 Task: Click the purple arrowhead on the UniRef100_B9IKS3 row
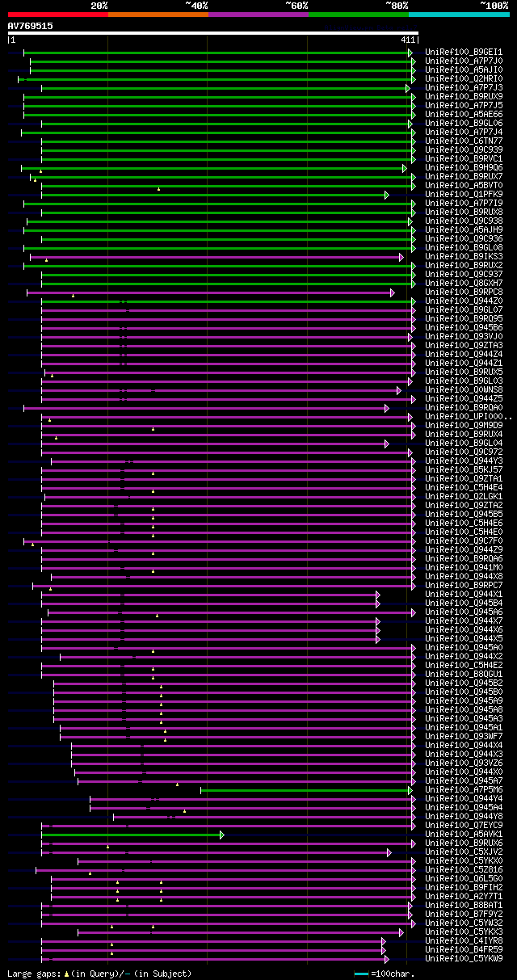coord(401,257)
